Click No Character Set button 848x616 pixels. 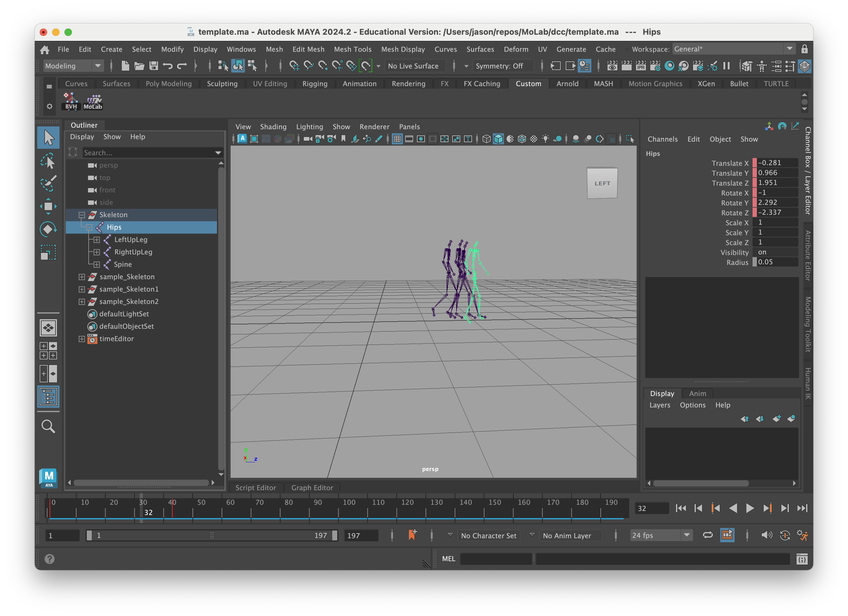pyautogui.click(x=488, y=536)
